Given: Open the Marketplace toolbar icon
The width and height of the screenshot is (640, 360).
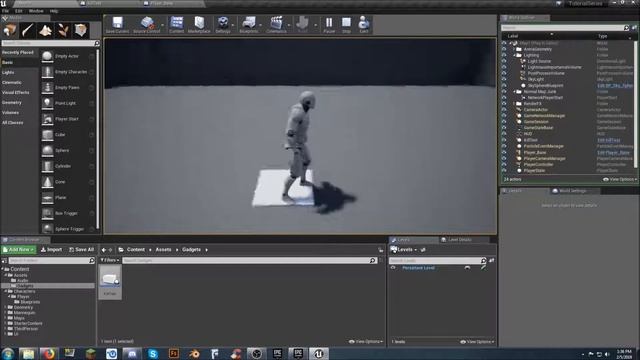Looking at the screenshot, I should click(199, 24).
